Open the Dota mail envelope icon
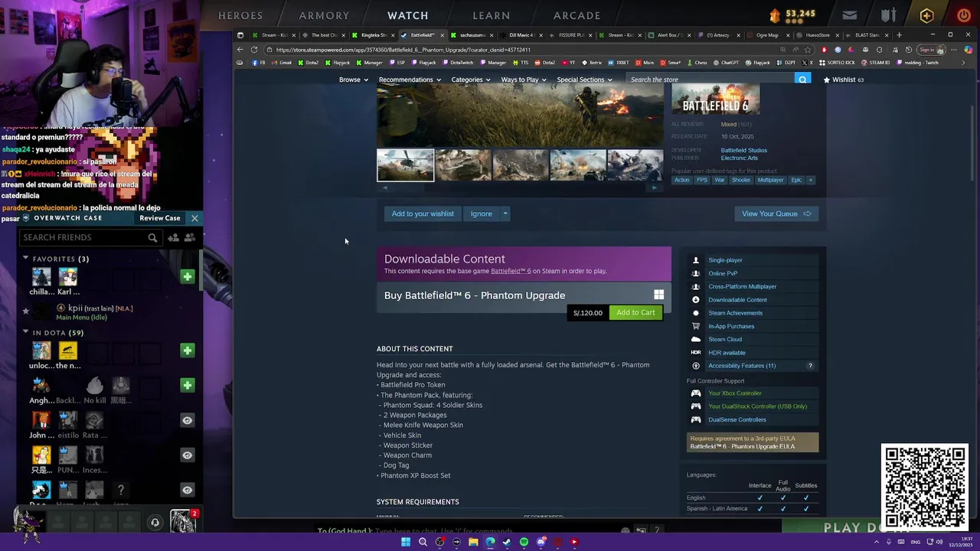 click(x=850, y=15)
